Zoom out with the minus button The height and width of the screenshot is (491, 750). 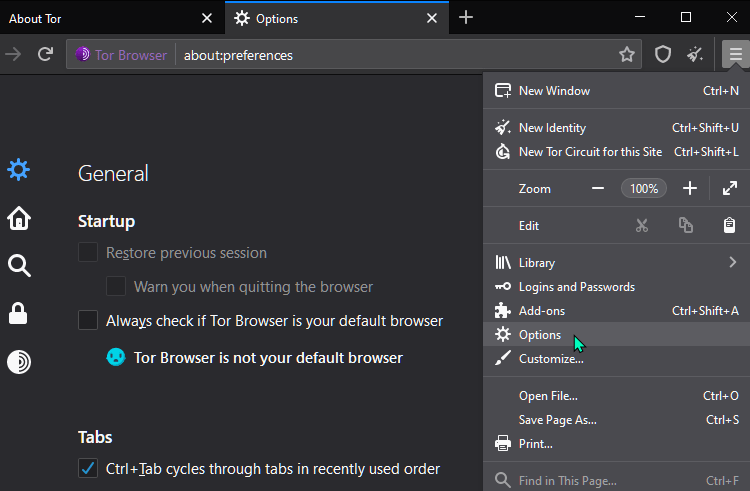click(597, 188)
